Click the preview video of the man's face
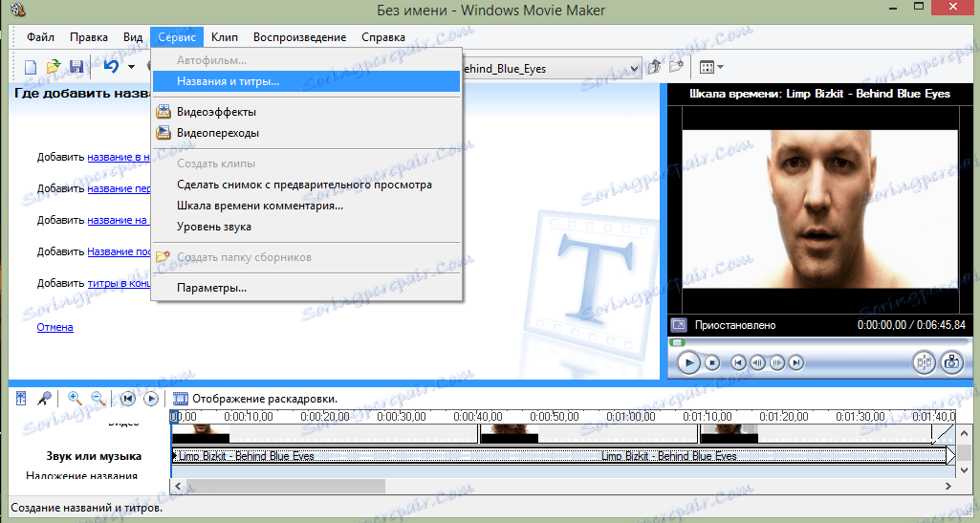This screenshot has height=523, width=980. (x=819, y=208)
